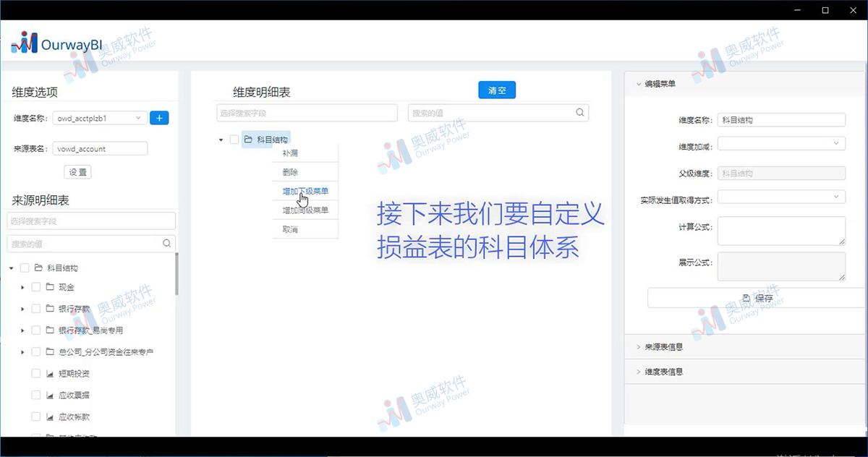The height and width of the screenshot is (457, 868).
Task: Click folder icon of 科目结构 in 维度明细表
Action: click(247, 140)
